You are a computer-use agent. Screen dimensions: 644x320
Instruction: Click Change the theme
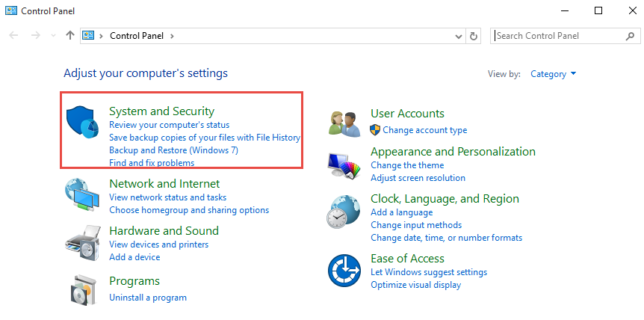coord(407,165)
